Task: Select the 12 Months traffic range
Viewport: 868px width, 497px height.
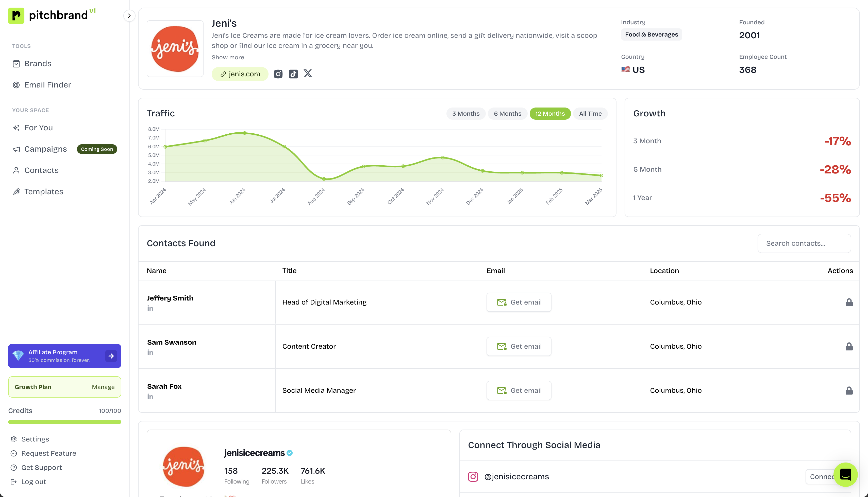Action: pyautogui.click(x=550, y=114)
